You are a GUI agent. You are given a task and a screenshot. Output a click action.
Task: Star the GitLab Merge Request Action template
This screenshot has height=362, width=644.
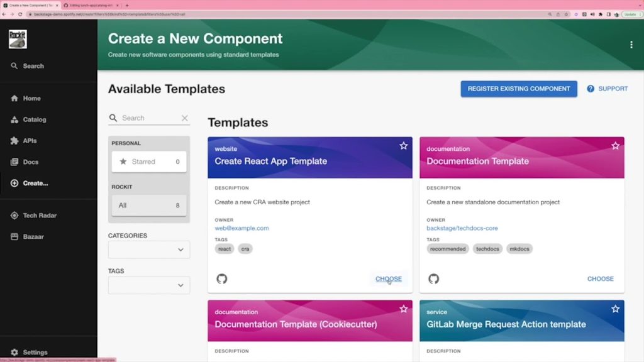point(615,309)
